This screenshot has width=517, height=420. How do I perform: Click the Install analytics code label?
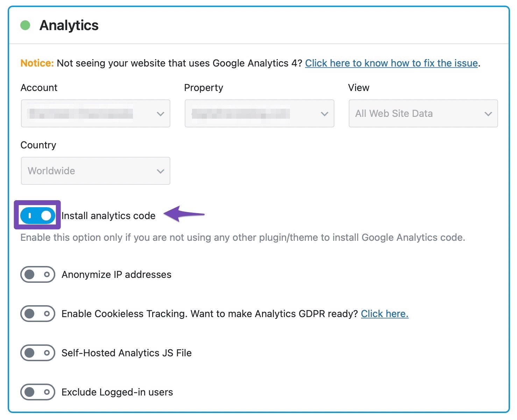pos(108,216)
